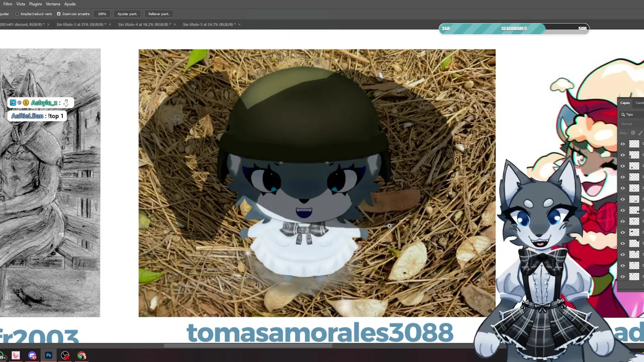Open OBS Studio from the taskbar
Screen dimensions: 644x362
65,356
